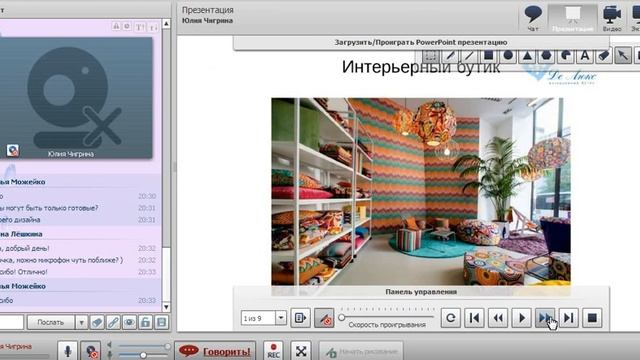This screenshot has width=640, height=360.
Task: Start slideshow with the play button
Action: [x=522, y=318]
